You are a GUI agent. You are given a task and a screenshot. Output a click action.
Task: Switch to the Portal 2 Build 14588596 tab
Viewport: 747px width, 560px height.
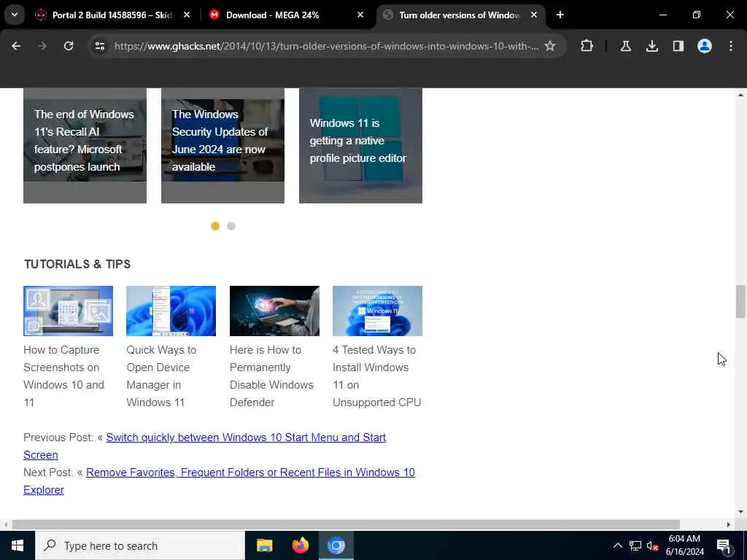(x=112, y=15)
